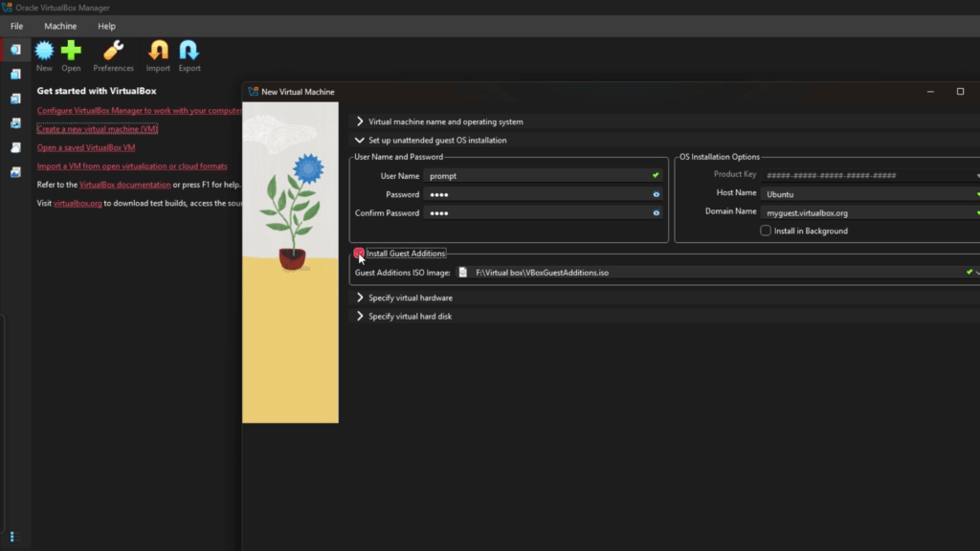Expand the Specify virtual hardware section
Screen dimensions: 980x551
360,298
